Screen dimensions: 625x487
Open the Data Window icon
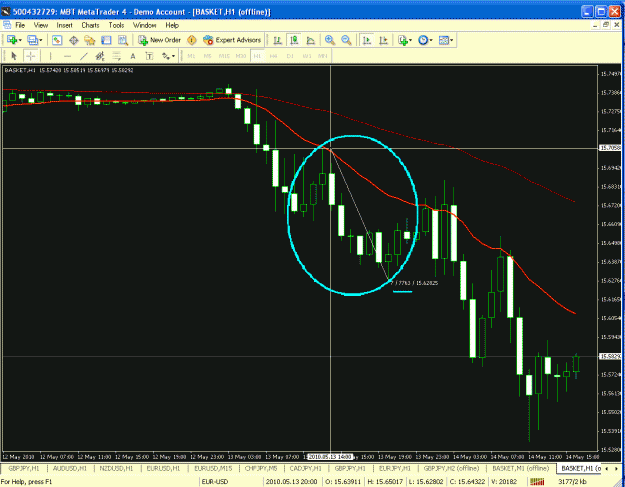[x=73, y=40]
